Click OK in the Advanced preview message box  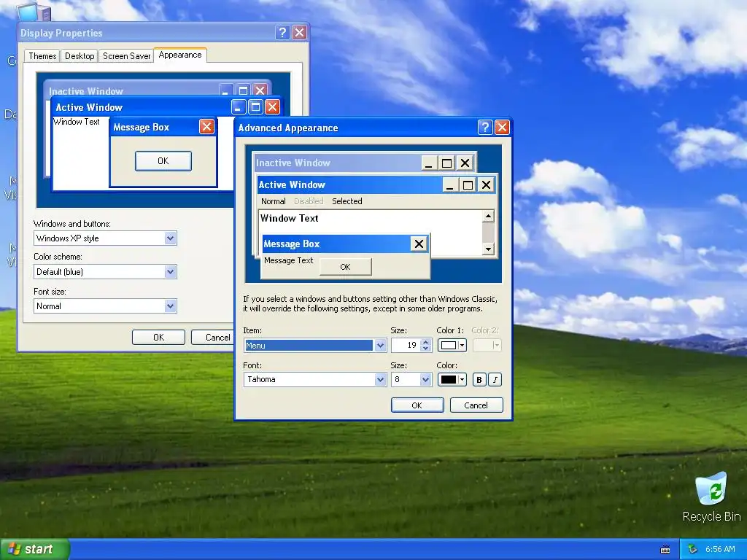[345, 267]
